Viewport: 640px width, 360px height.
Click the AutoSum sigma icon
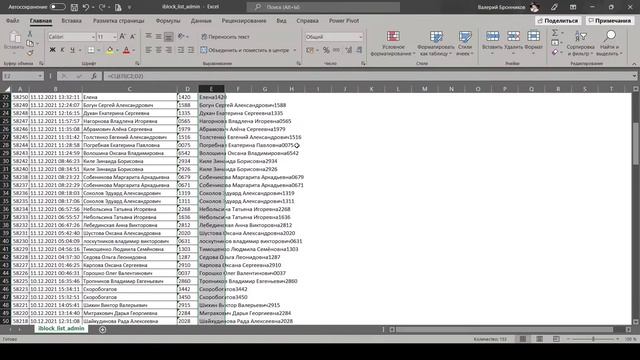(x=555, y=33)
